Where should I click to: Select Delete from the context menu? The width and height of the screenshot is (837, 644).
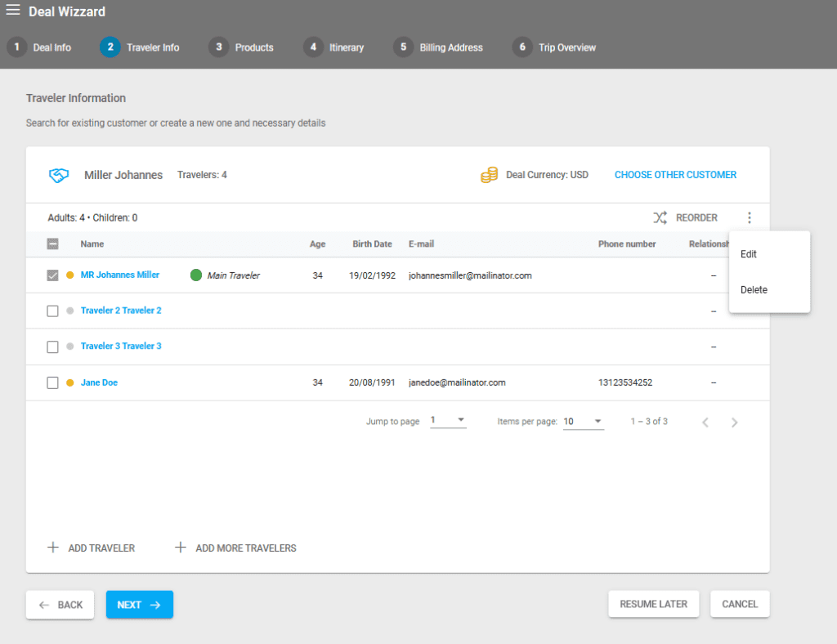coord(754,290)
